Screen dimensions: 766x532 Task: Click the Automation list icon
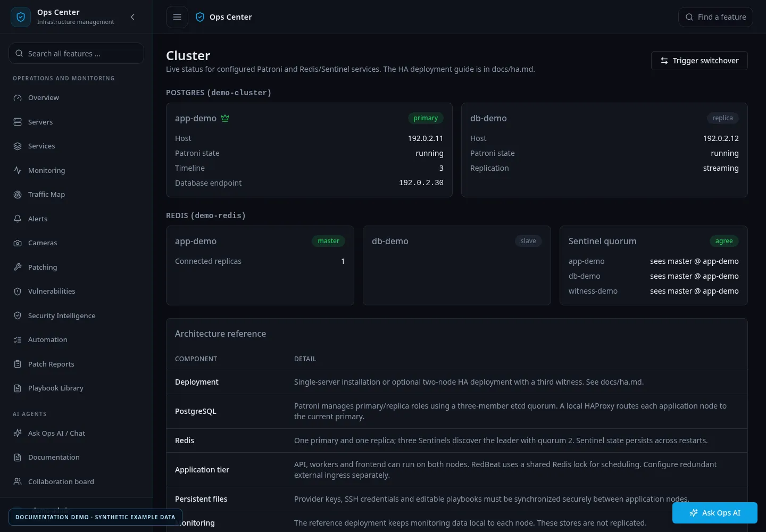click(x=18, y=340)
